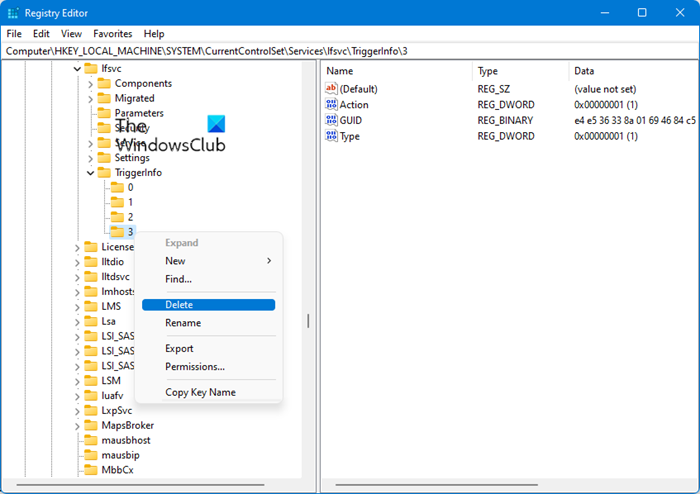Maximize the Registry Editor window

[642, 12]
